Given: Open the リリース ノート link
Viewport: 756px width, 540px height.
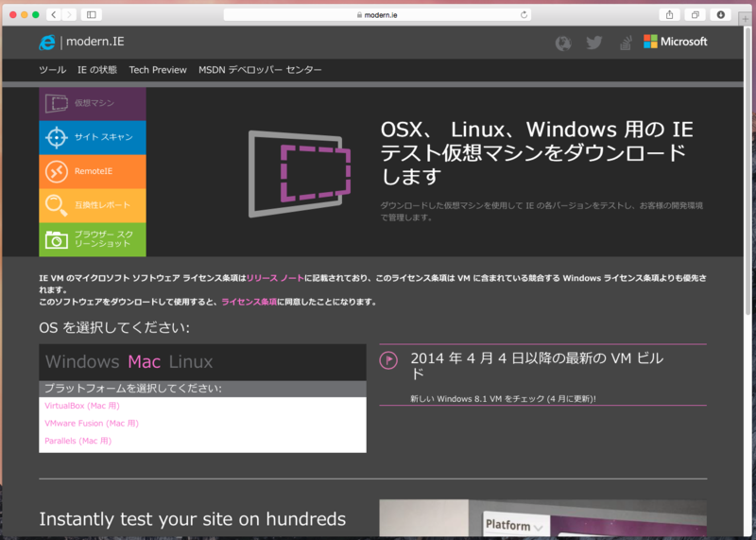Looking at the screenshot, I should (275, 278).
